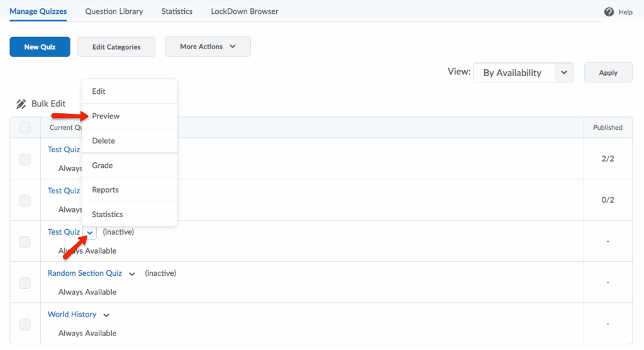Choose Preview from the context menu
The height and width of the screenshot is (350, 644).
point(106,116)
